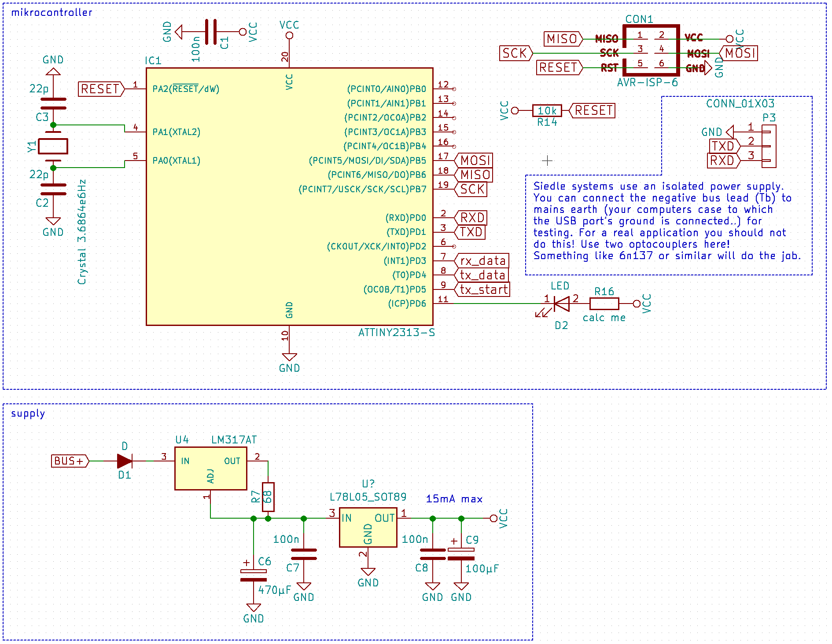Image resolution: width=832 pixels, height=644 pixels.
Task: Select the C1 100n decoupling capacitor symbol
Action: (x=211, y=32)
